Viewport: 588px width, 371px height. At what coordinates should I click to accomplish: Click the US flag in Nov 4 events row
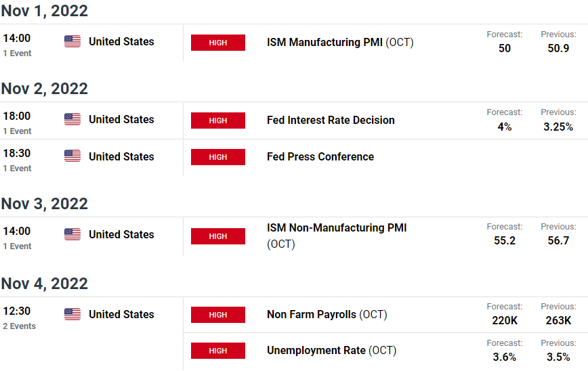(x=72, y=314)
